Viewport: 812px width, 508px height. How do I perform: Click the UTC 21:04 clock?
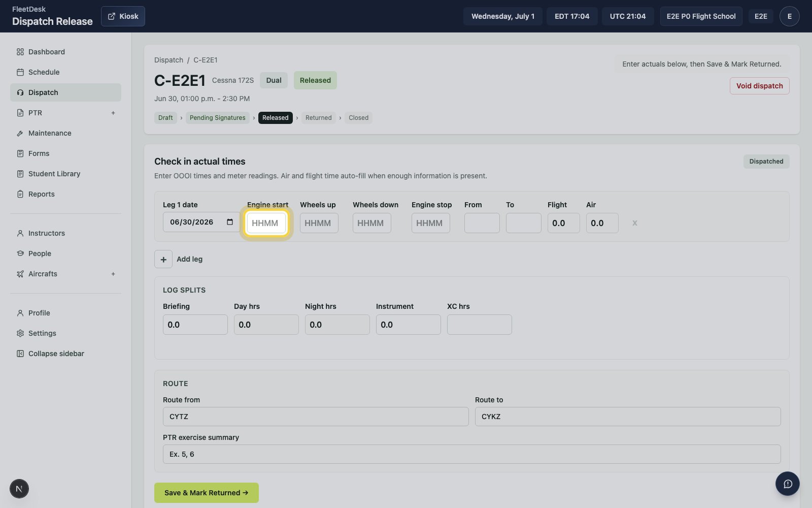coord(628,16)
